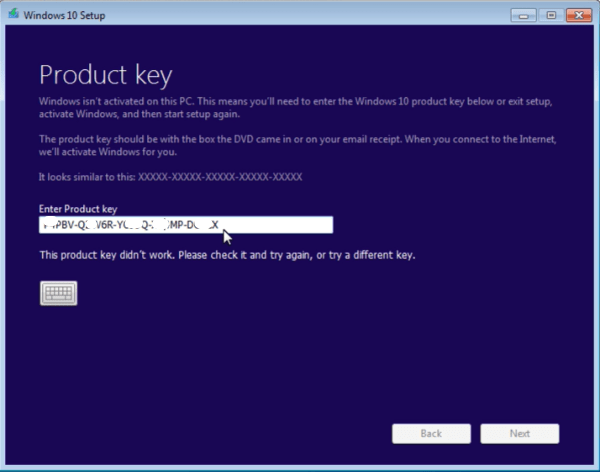600x472 pixels.
Task: Click the Windows 10 Setup title text
Action: click(x=64, y=15)
